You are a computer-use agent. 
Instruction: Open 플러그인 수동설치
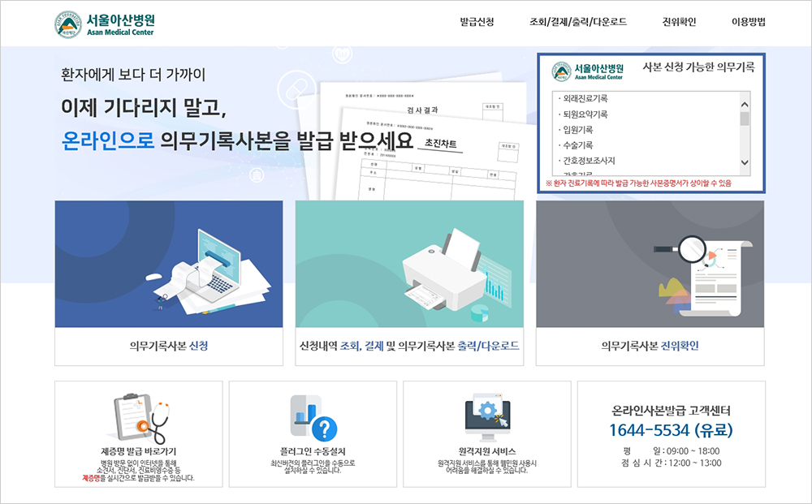point(313,451)
